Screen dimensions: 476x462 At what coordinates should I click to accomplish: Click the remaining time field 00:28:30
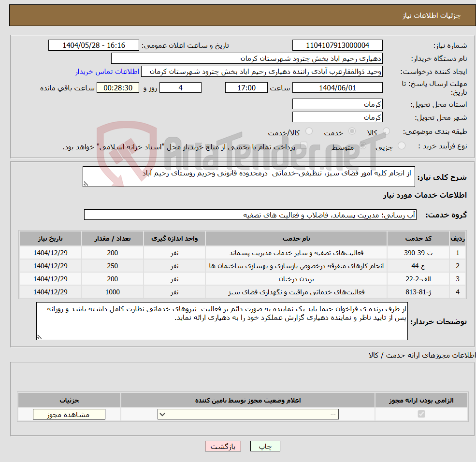pyautogui.click(x=118, y=88)
